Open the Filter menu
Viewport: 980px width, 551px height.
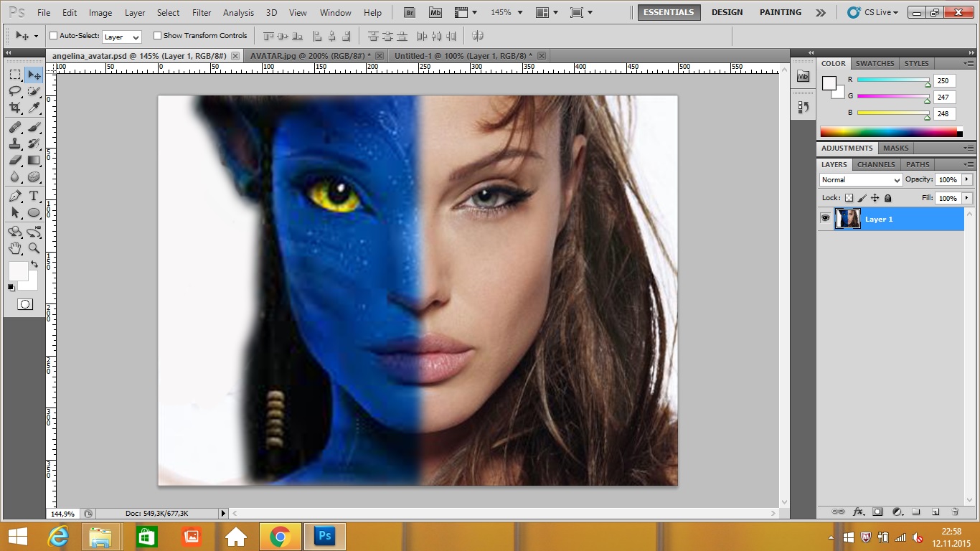[202, 13]
